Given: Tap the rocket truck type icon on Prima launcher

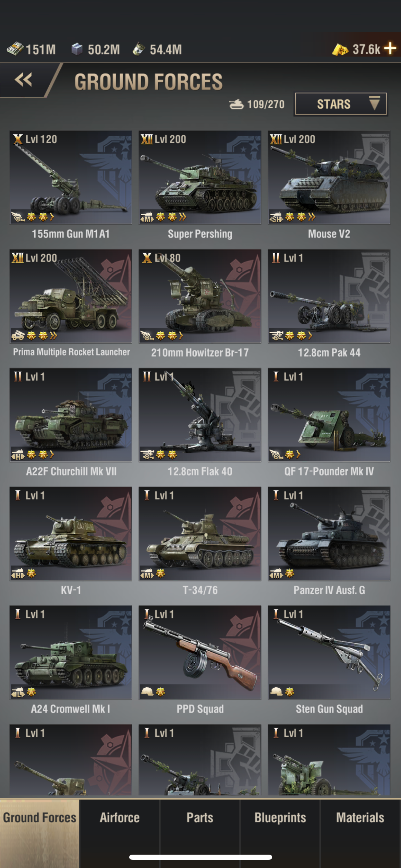Looking at the screenshot, I should point(18,336).
